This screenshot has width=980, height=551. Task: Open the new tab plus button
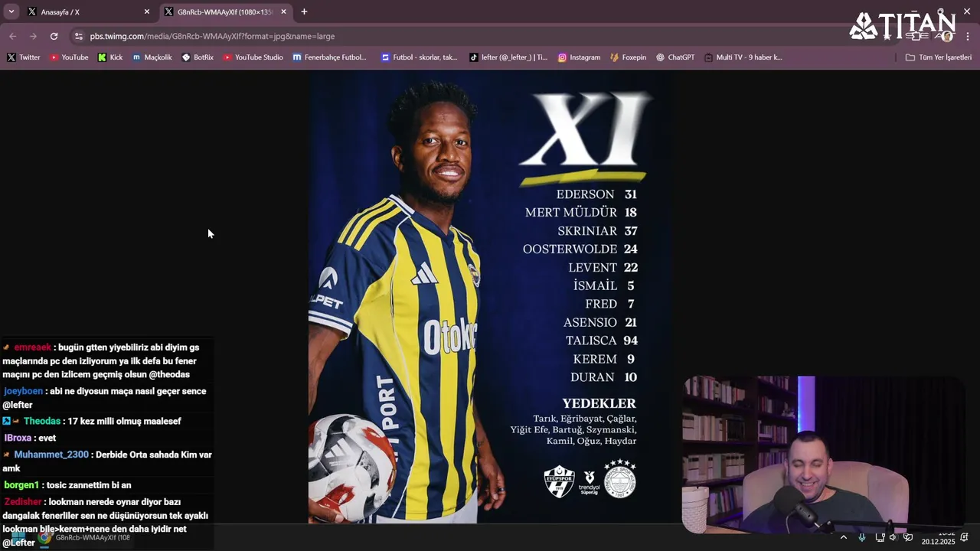304,11
